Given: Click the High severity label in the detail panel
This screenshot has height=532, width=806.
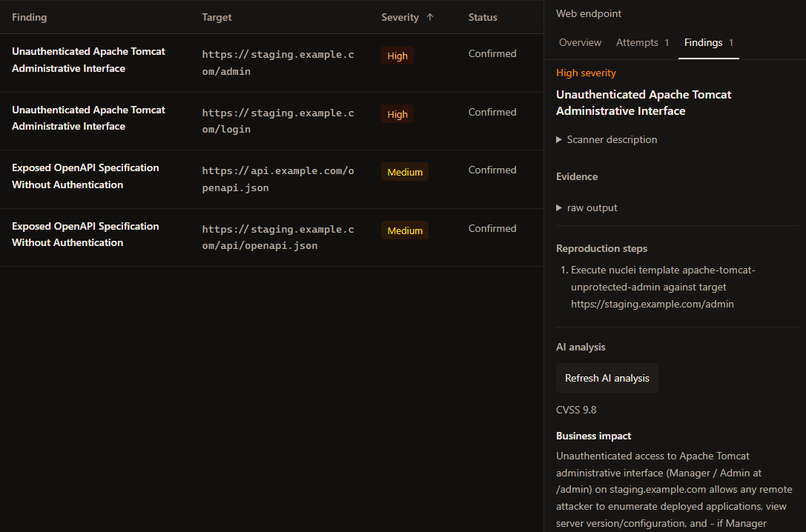Looking at the screenshot, I should (x=586, y=73).
